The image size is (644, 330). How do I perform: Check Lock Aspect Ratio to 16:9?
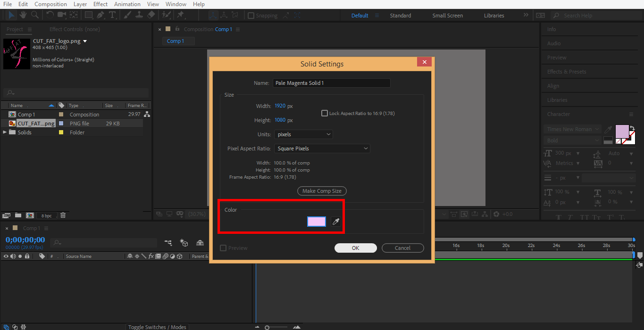325,113
